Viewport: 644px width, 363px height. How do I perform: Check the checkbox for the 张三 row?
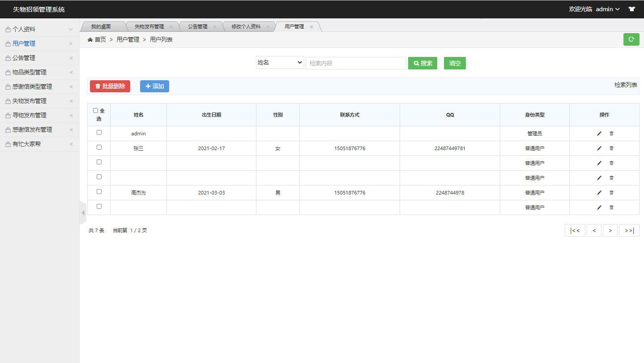point(99,147)
